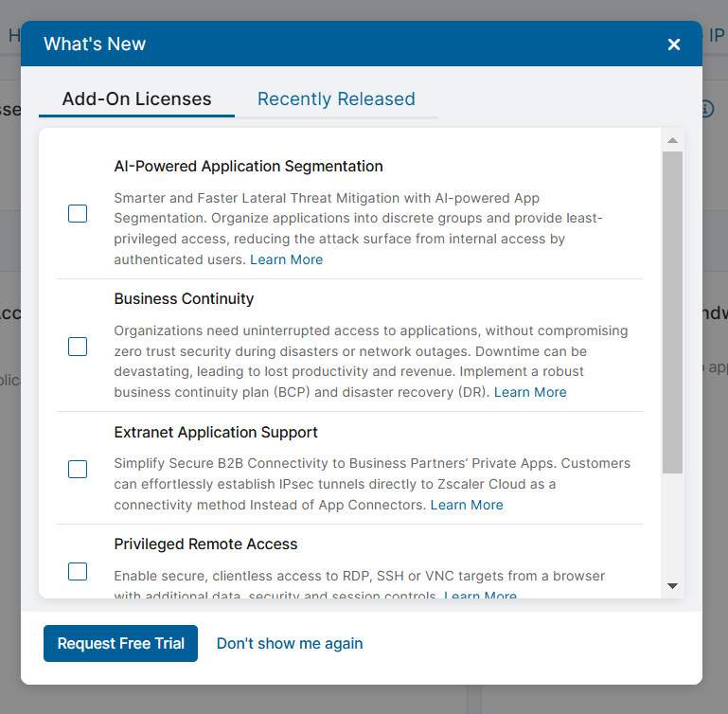Viewport: 728px width, 714px height.
Task: Select the Add-On Licenses tab
Action: pyautogui.click(x=136, y=98)
